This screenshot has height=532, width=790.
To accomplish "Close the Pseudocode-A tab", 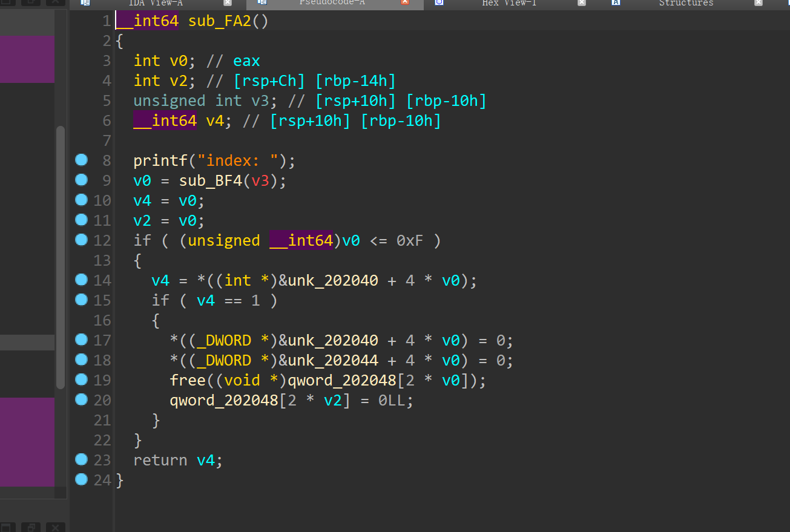I will click(405, 2).
